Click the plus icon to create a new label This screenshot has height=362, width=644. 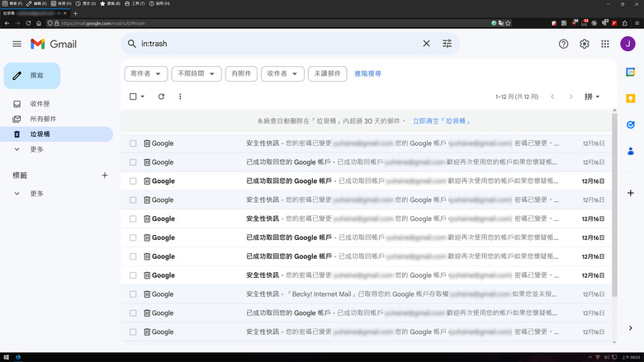104,176
